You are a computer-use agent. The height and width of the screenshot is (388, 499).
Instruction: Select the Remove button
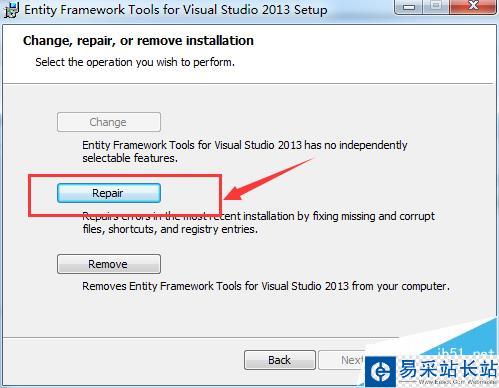point(109,264)
